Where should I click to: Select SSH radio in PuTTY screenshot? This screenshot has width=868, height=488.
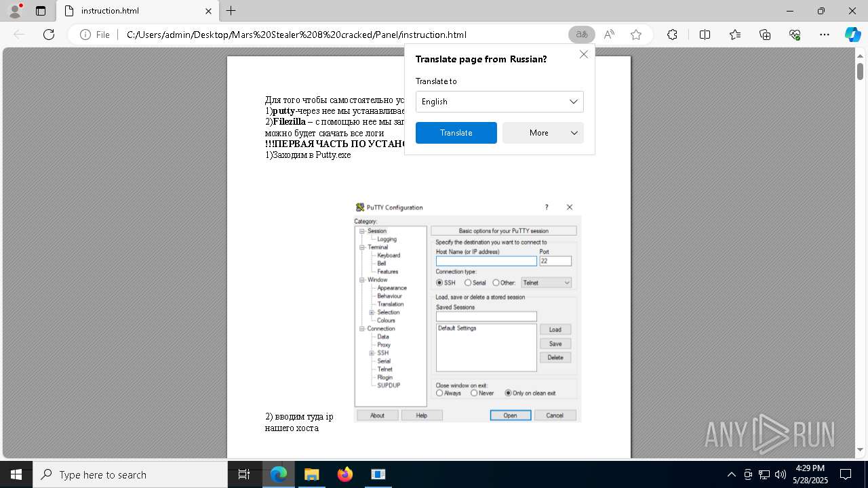pyautogui.click(x=439, y=283)
